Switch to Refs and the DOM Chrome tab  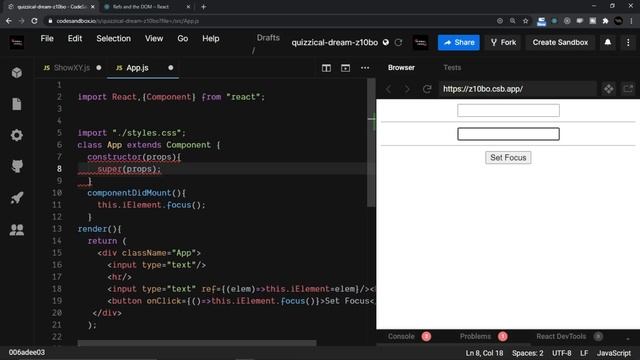(x=146, y=7)
